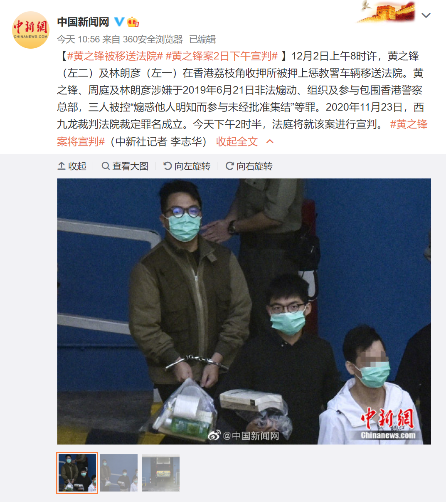Rotate the image right with 向右旋转
446x504 pixels.
click(249, 166)
